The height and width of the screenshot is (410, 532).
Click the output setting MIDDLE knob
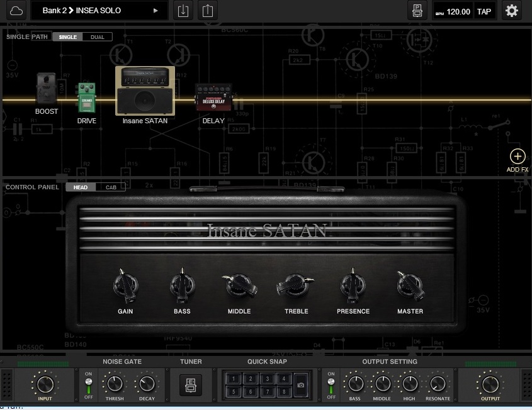pos(382,384)
